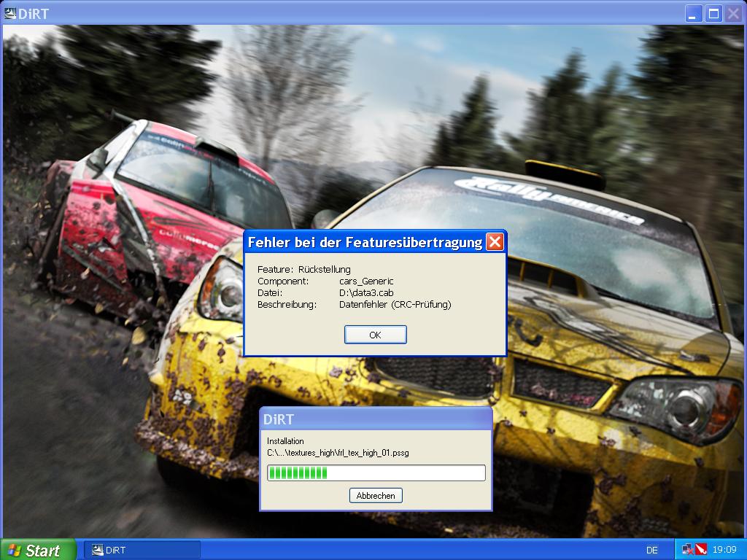Click the red security alert tray icon

click(x=701, y=550)
